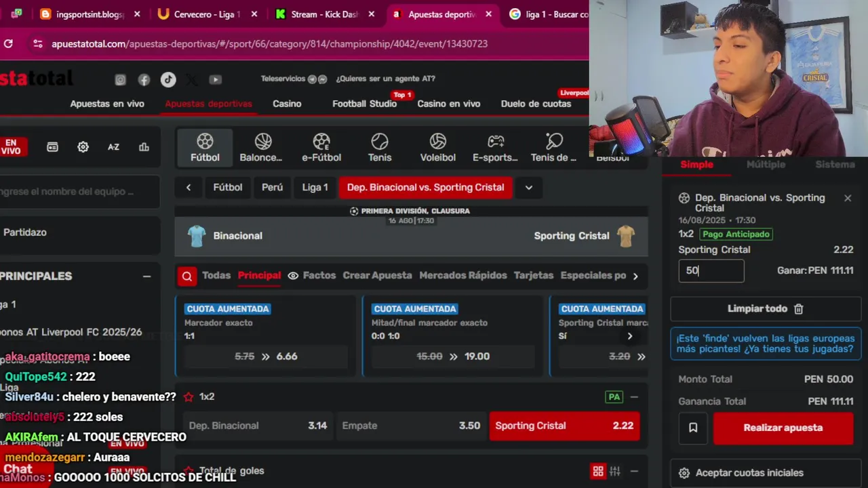Open the calendar schedule icon in sidebar

point(52,147)
